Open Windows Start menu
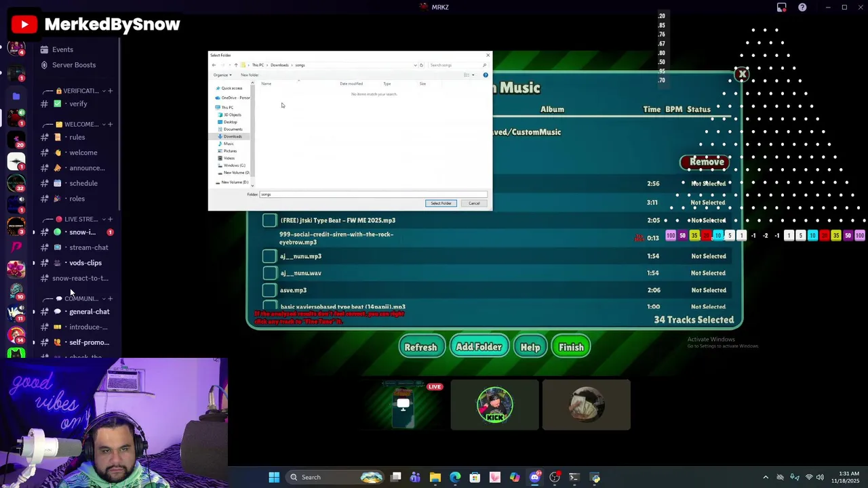868x488 pixels. point(274,477)
